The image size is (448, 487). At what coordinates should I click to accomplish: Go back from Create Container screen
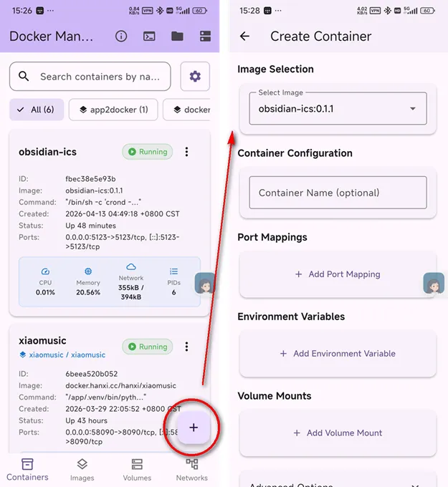[244, 37]
